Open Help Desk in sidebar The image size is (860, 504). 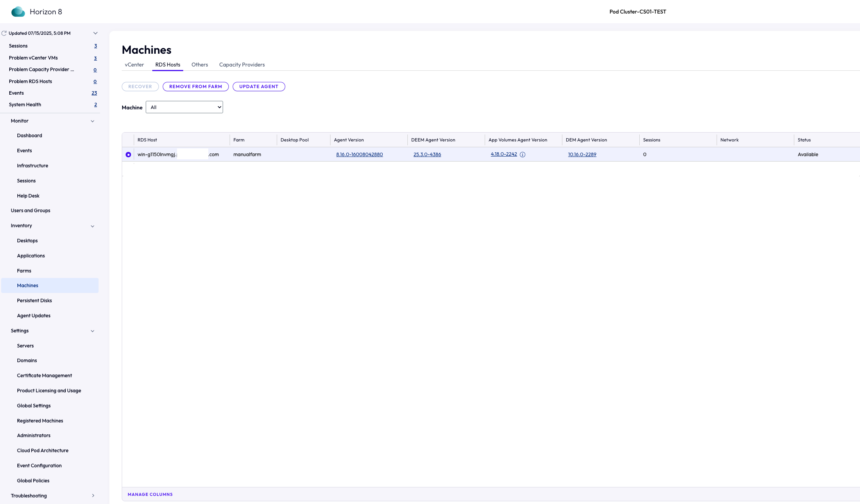tap(28, 196)
